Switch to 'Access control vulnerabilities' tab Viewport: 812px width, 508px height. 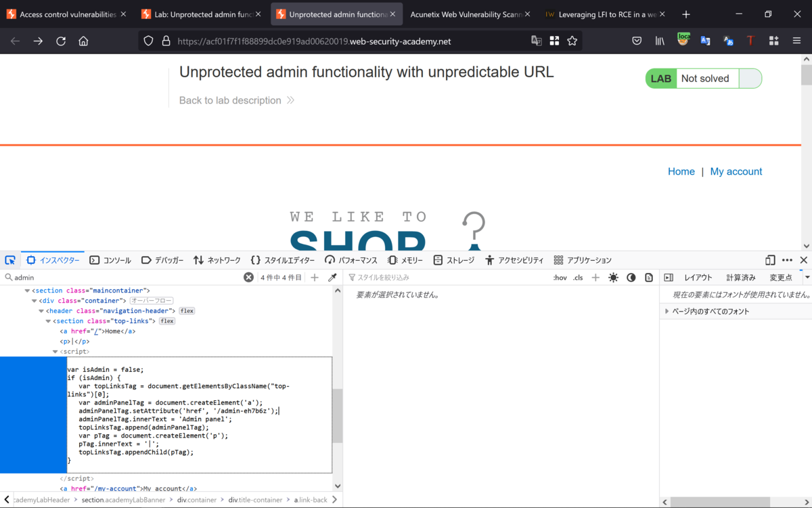(x=66, y=14)
